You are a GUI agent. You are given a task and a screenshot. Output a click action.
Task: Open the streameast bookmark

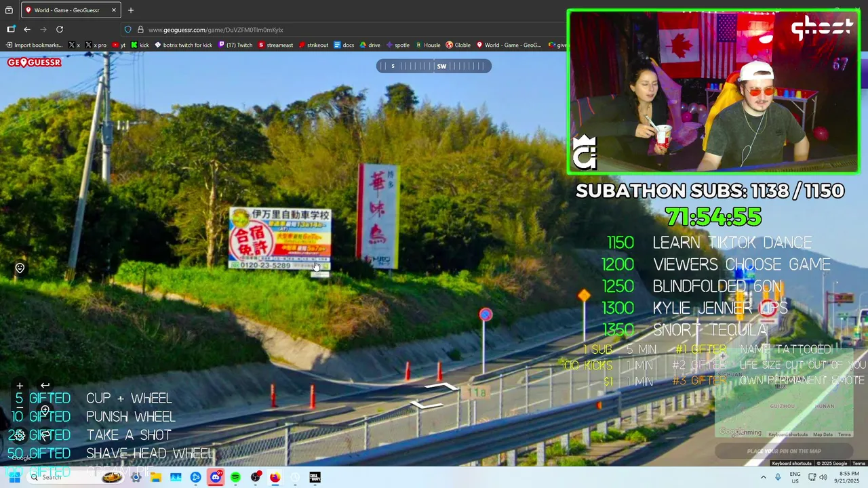pyautogui.click(x=275, y=45)
